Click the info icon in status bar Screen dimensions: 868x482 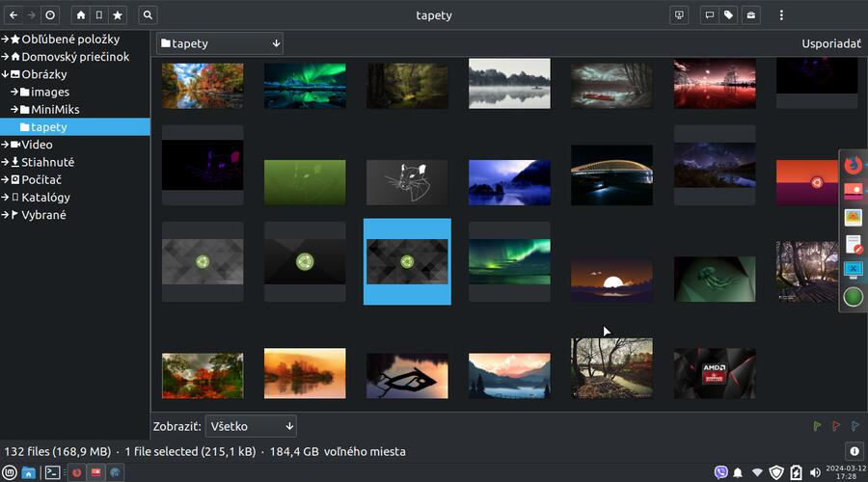click(854, 451)
